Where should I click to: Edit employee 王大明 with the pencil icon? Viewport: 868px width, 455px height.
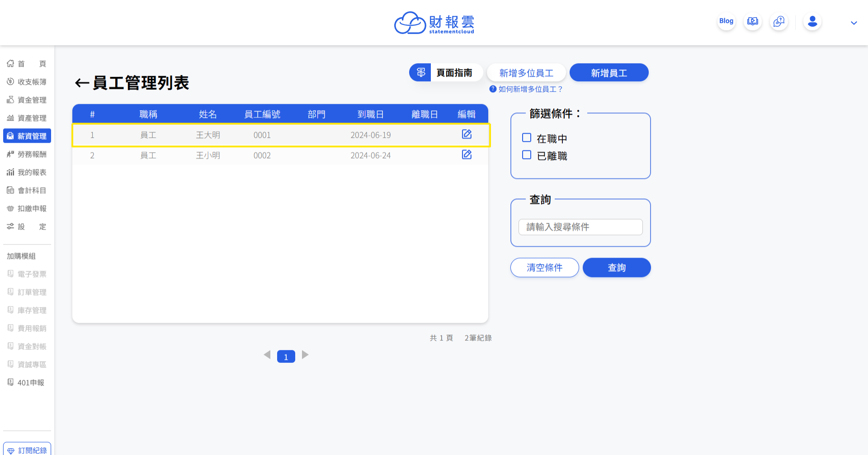tap(467, 134)
